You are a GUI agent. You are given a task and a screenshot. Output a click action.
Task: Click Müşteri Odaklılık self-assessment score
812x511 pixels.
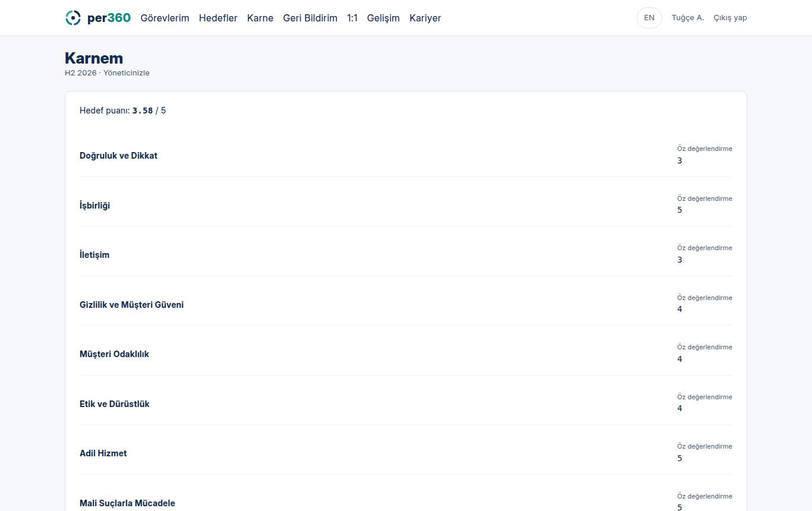tap(680, 359)
